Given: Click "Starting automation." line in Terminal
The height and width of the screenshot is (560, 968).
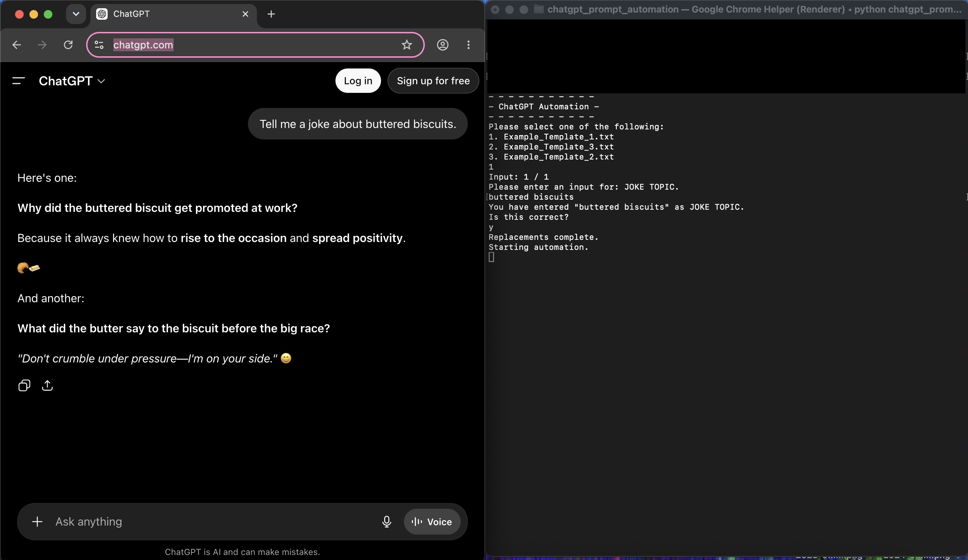Looking at the screenshot, I should [539, 248].
